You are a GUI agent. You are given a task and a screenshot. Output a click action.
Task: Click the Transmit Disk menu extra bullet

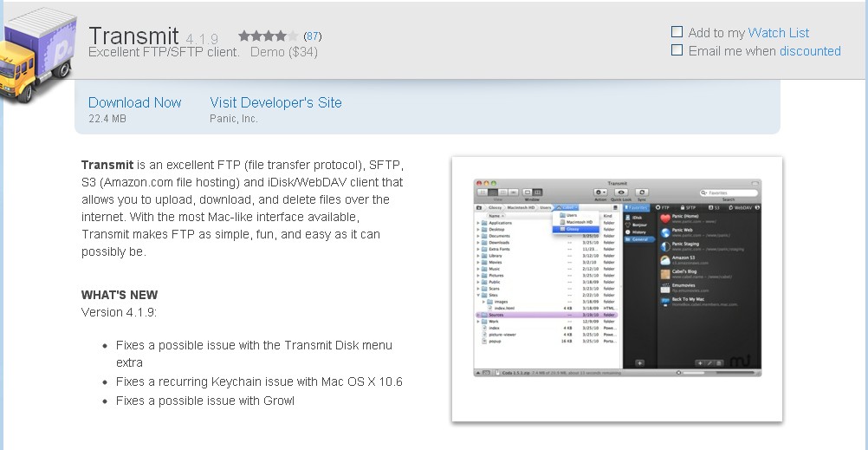pos(254,354)
